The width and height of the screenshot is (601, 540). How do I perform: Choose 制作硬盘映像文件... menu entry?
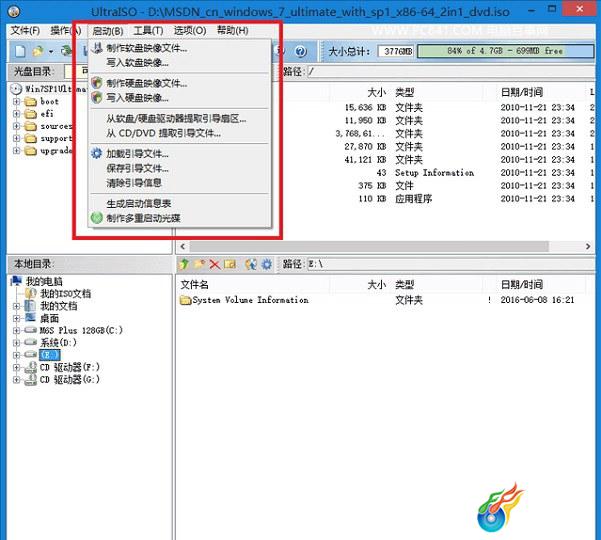pos(179,83)
